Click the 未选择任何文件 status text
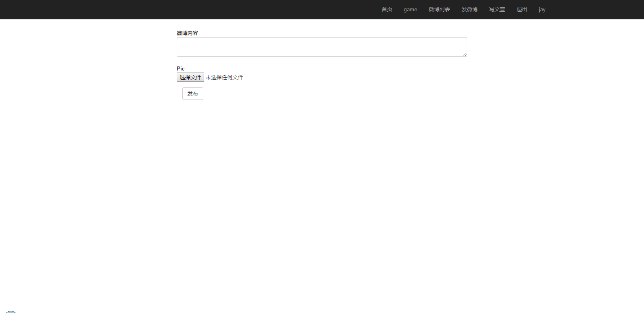 click(x=224, y=77)
